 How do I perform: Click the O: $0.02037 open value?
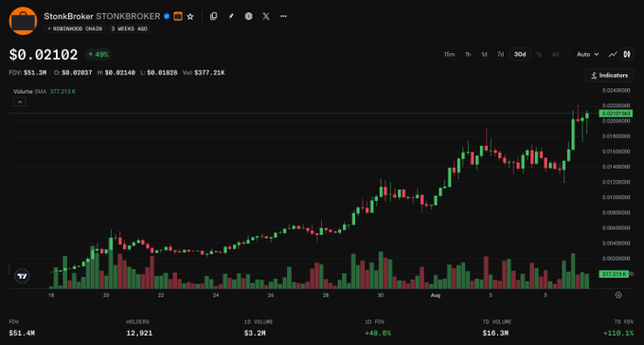pos(73,73)
